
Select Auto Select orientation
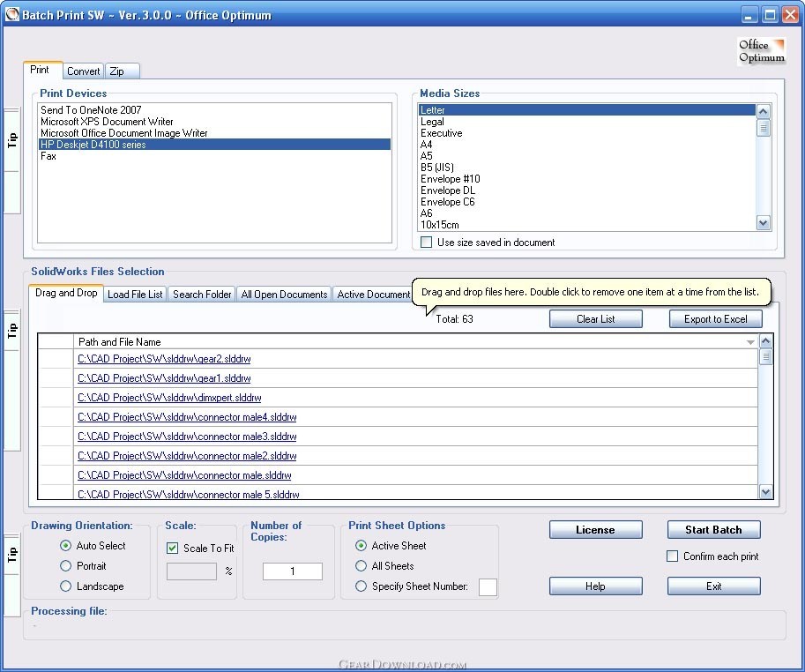pyautogui.click(x=66, y=546)
